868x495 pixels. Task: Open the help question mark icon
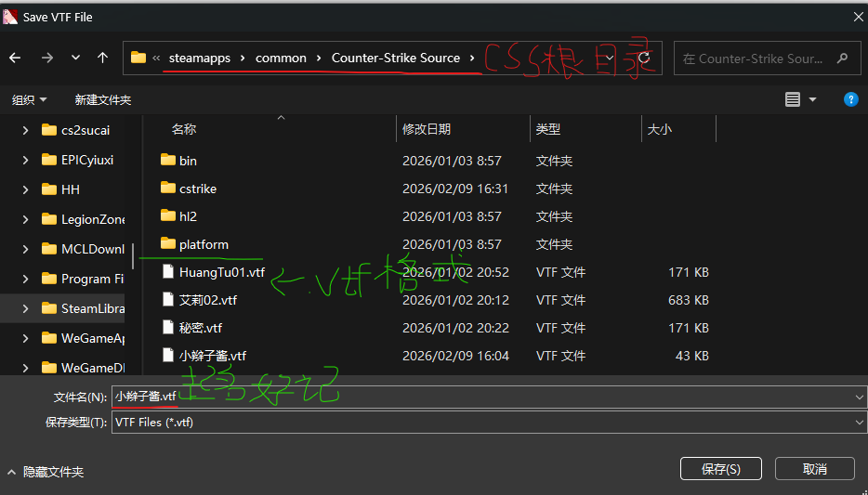click(851, 99)
